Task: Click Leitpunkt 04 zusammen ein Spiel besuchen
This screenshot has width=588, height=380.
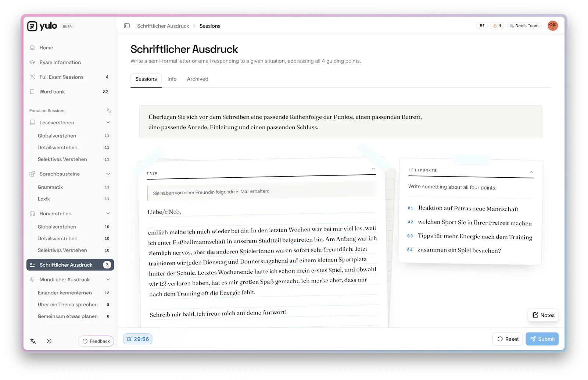Action: coord(454,250)
